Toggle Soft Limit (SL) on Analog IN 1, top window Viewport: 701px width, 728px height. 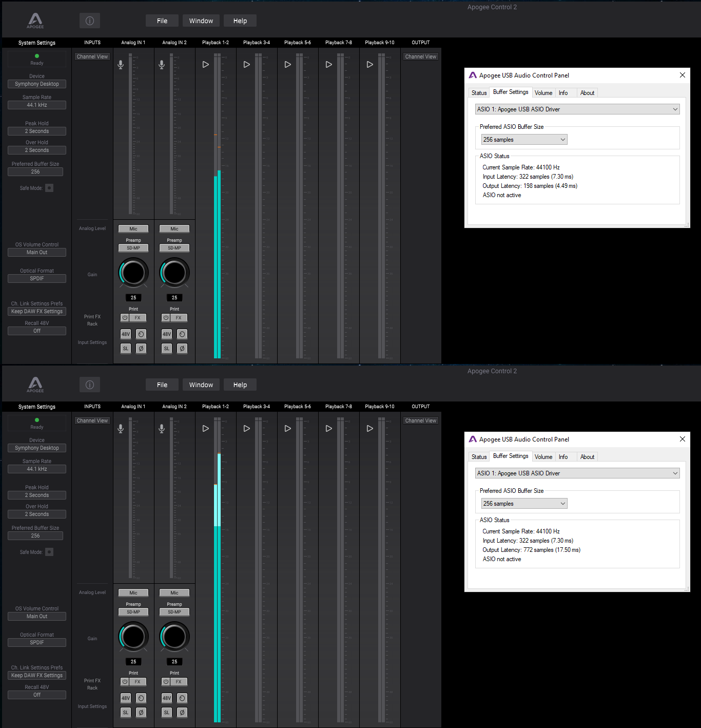(x=126, y=349)
